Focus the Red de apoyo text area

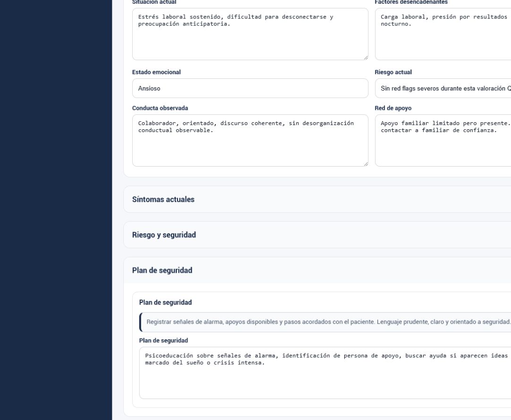pyautogui.click(x=443, y=140)
